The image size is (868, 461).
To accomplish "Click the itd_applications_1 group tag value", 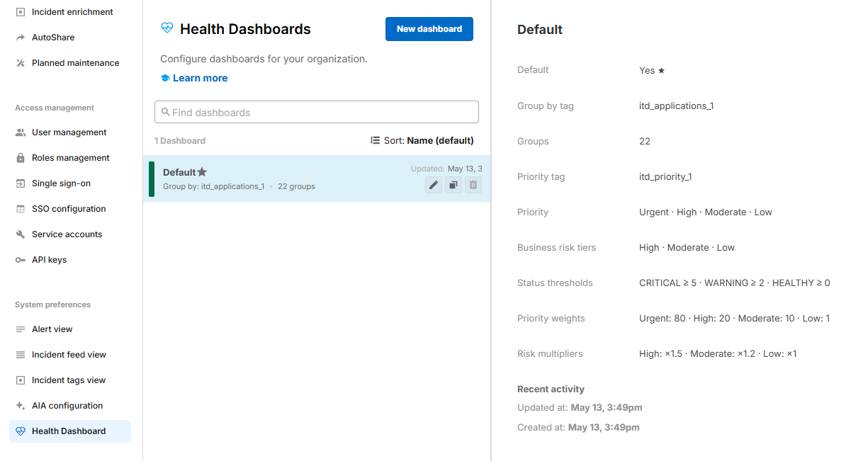I will pos(676,106).
